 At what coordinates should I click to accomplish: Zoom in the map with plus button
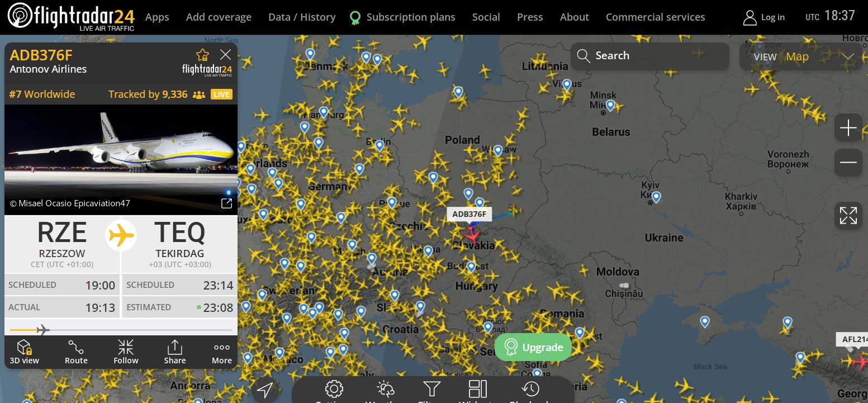848,128
